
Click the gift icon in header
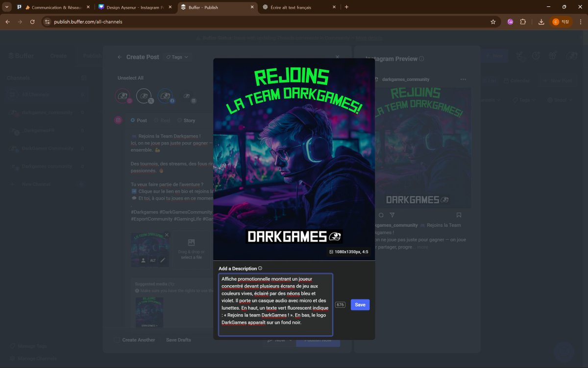[x=553, y=56]
